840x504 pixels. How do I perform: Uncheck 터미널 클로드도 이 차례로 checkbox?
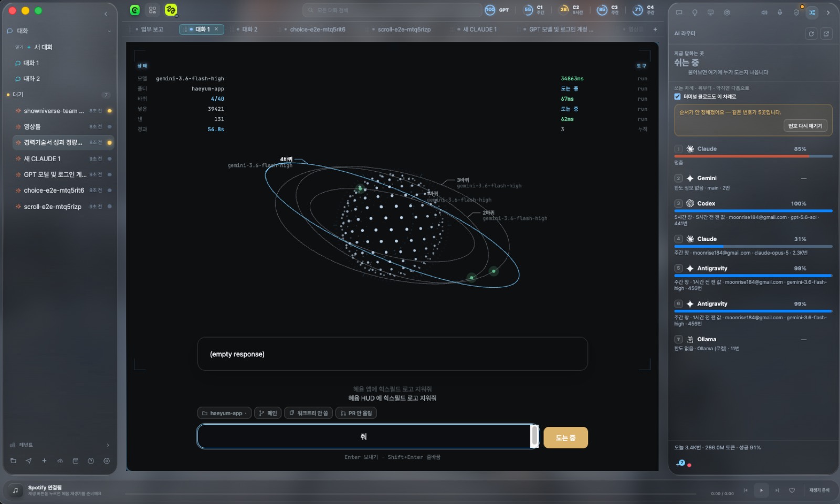[677, 97]
